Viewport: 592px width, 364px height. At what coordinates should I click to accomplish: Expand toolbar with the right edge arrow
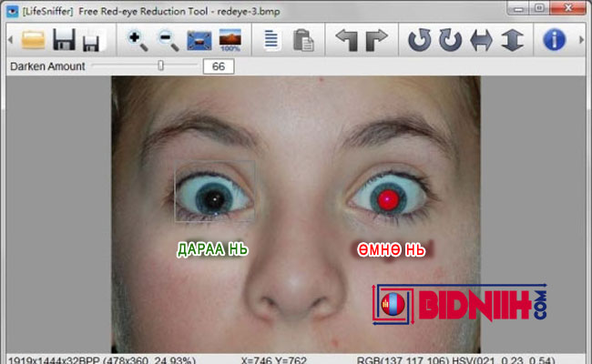pos(581,40)
